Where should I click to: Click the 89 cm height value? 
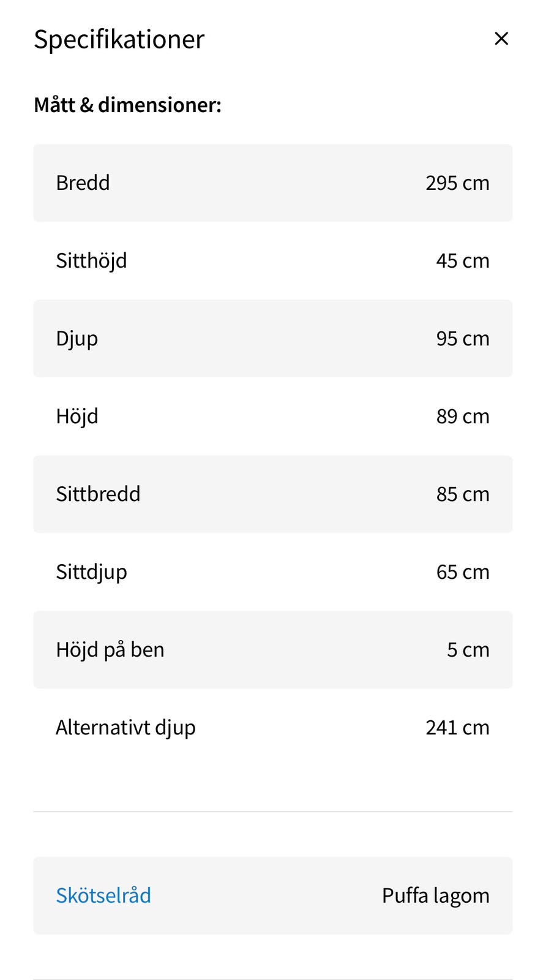click(462, 416)
